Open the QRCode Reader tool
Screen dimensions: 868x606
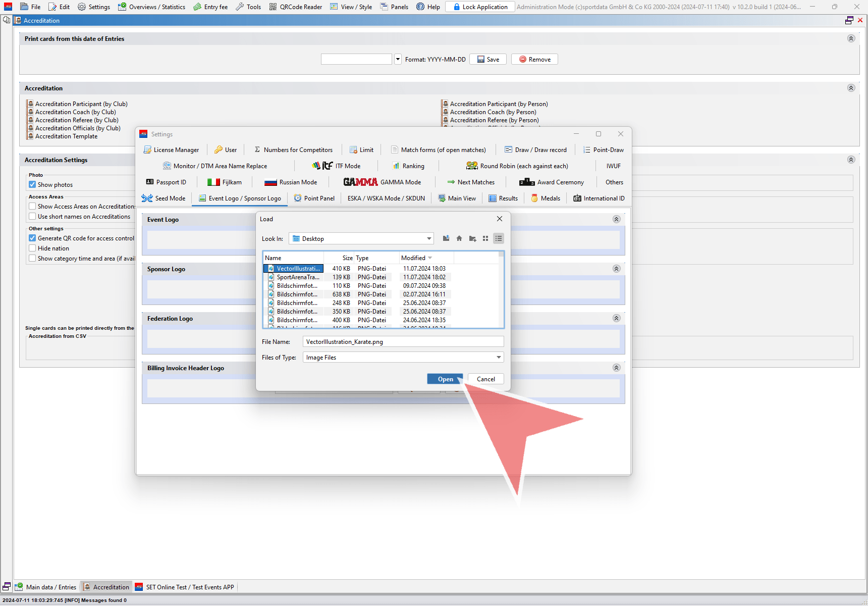pos(296,7)
